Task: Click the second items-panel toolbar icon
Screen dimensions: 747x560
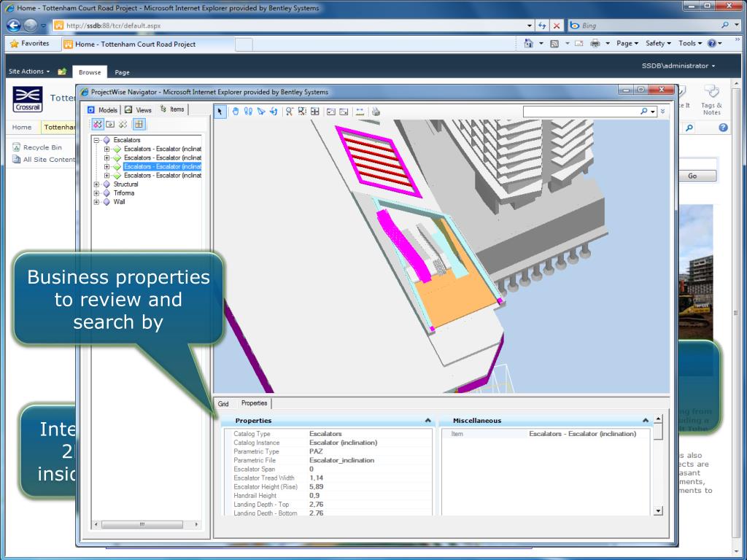Action: [x=110, y=124]
